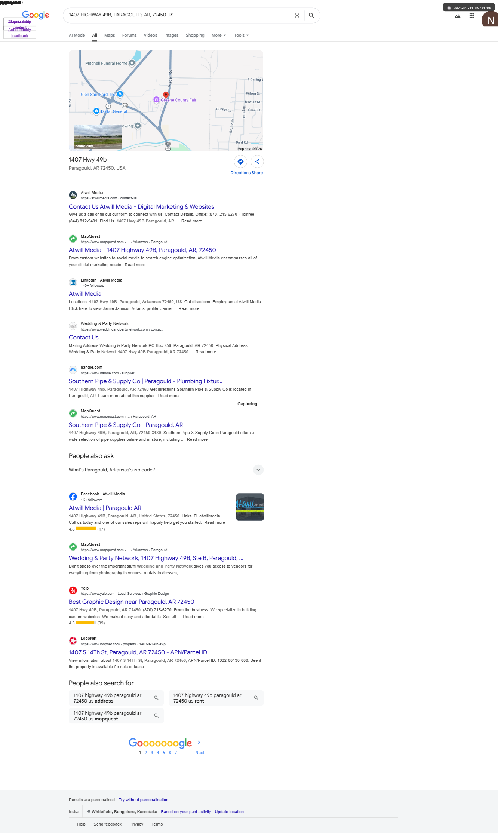Switch to the Maps tab
Viewport: 504px width, 833px height.
110,35
